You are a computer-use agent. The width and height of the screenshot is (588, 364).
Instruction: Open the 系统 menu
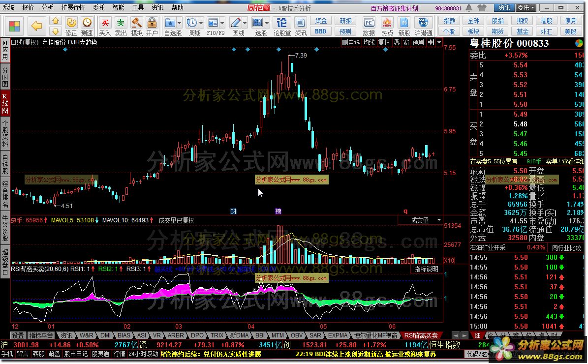(8, 7)
